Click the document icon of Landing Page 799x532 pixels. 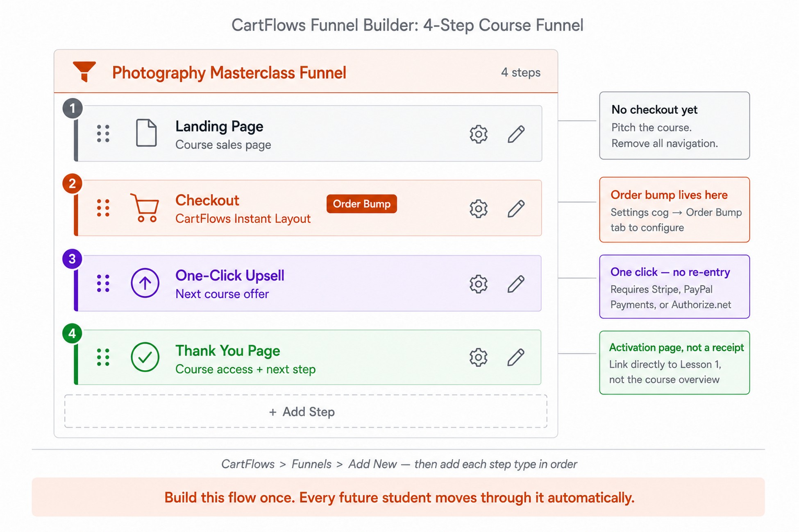(146, 133)
